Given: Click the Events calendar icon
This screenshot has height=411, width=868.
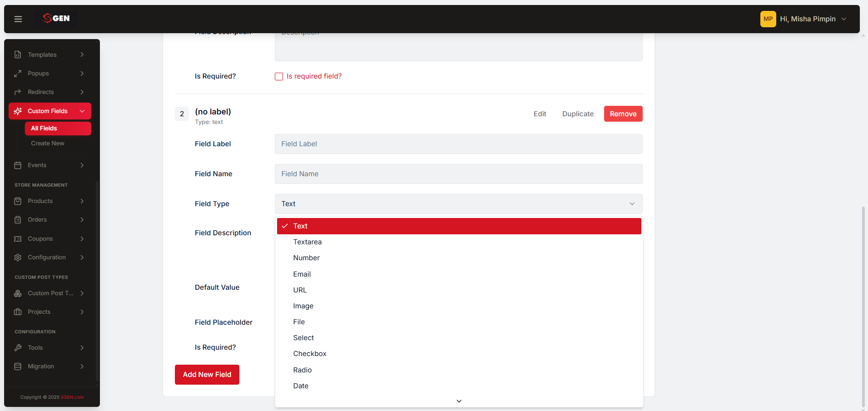Looking at the screenshot, I should tap(18, 165).
